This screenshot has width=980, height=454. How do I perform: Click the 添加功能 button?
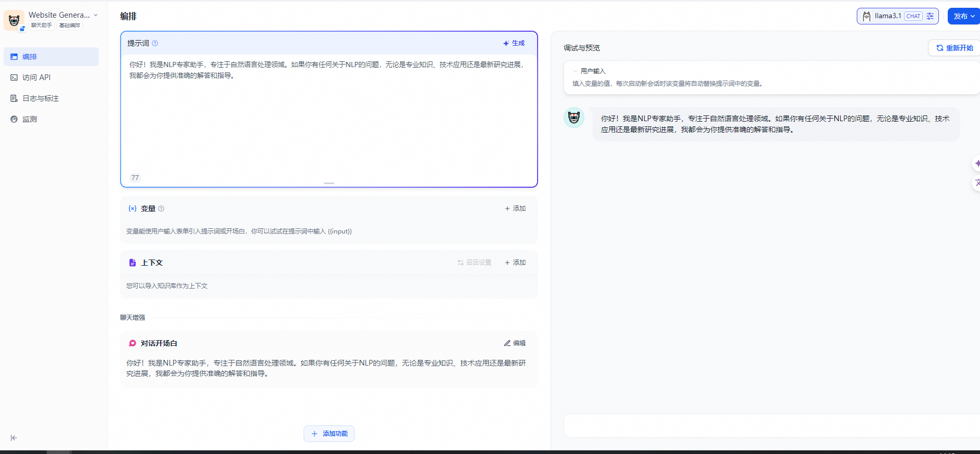pos(329,434)
